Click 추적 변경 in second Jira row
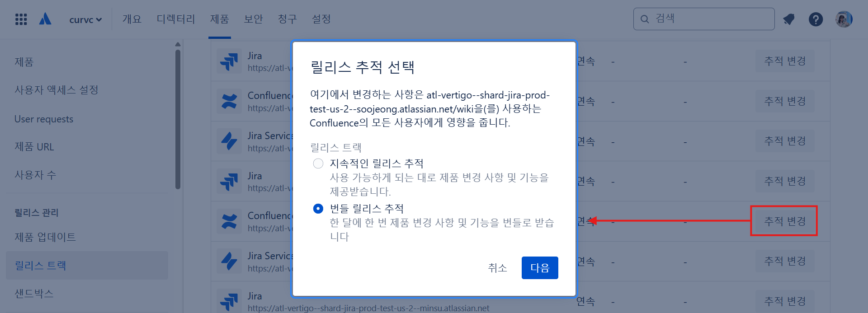The width and height of the screenshot is (868, 313). [785, 181]
